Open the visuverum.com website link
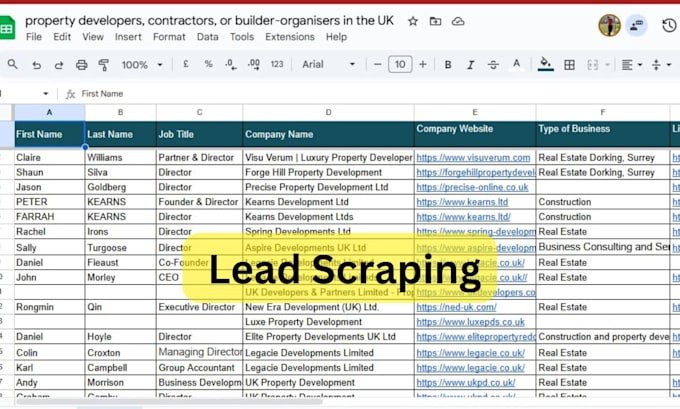This screenshot has width=680, height=409. pyautogui.click(x=473, y=158)
